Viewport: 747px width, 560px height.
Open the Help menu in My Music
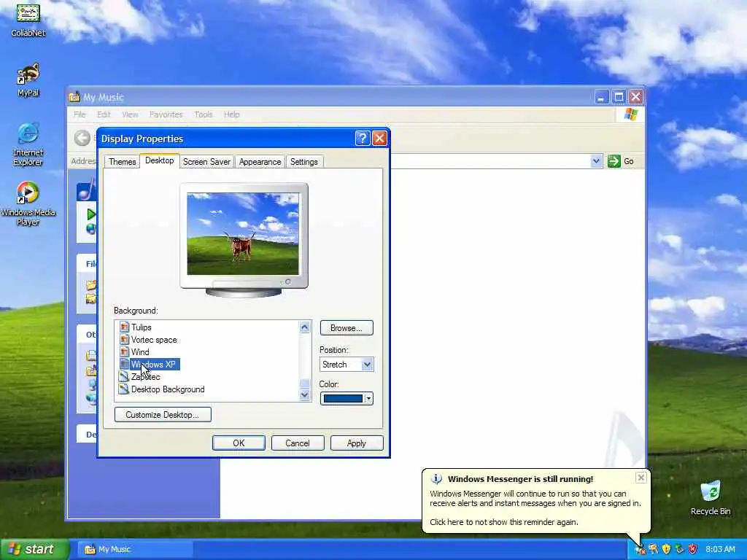click(231, 114)
